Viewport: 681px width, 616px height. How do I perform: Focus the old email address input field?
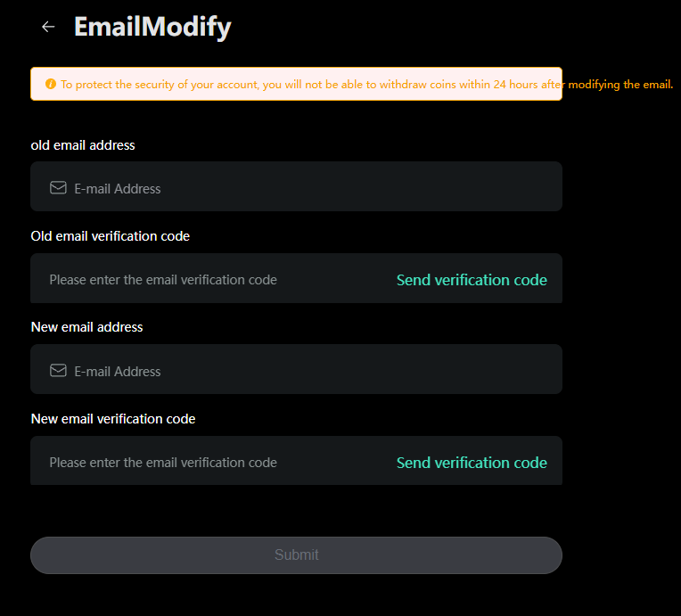pos(296,186)
